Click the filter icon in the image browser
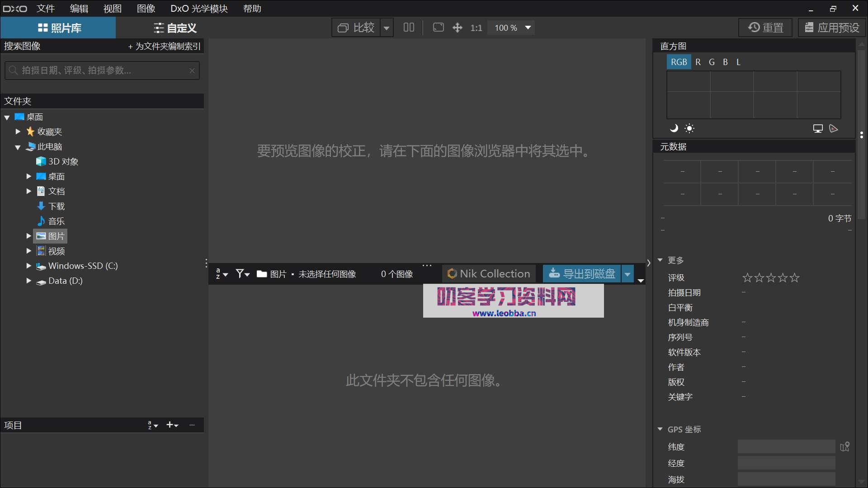 tap(241, 273)
